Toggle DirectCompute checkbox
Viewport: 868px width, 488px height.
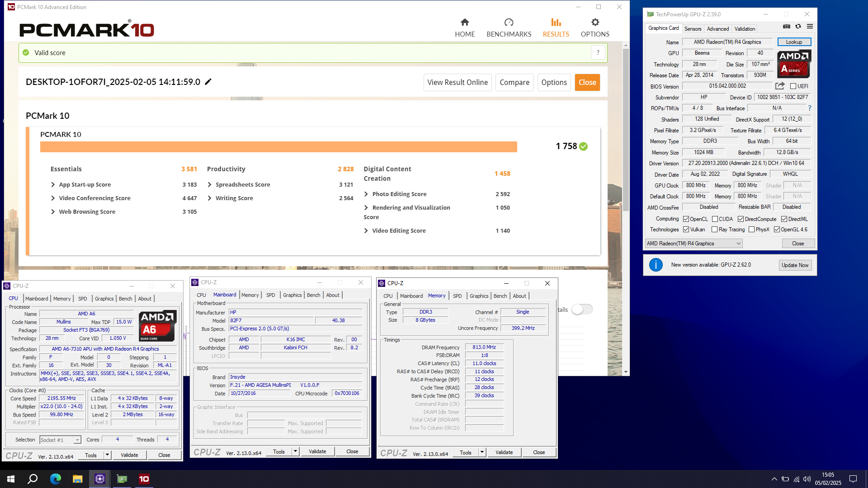tap(741, 219)
